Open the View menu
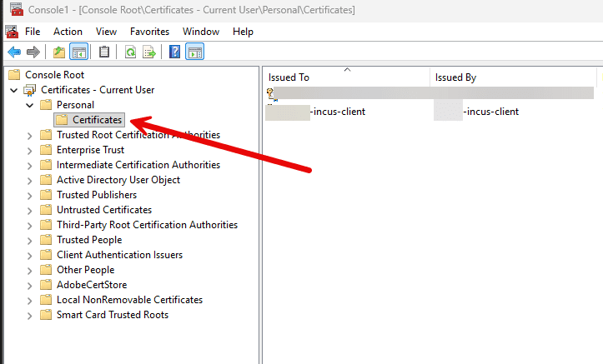Screen dimensions: 603x364 coord(106,32)
